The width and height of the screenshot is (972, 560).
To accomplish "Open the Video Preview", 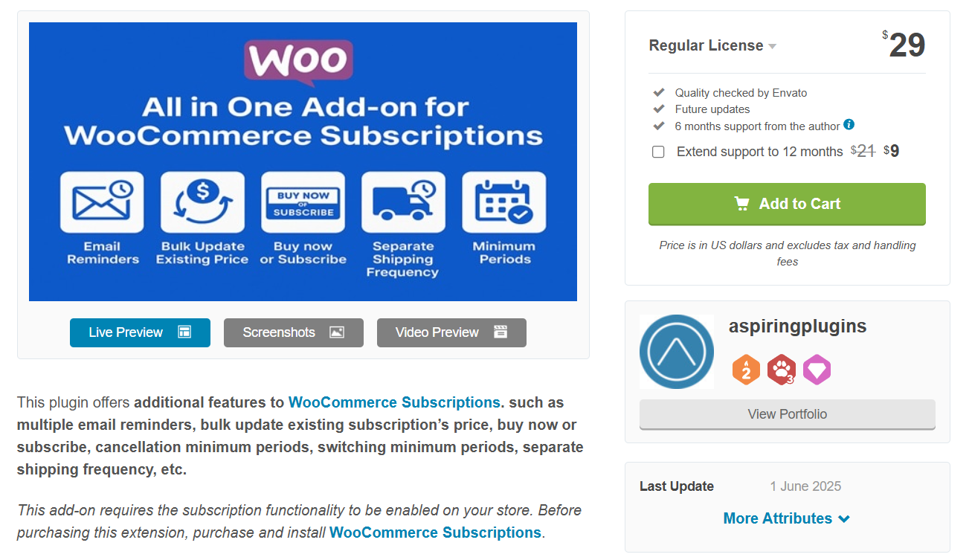I will pos(451,332).
